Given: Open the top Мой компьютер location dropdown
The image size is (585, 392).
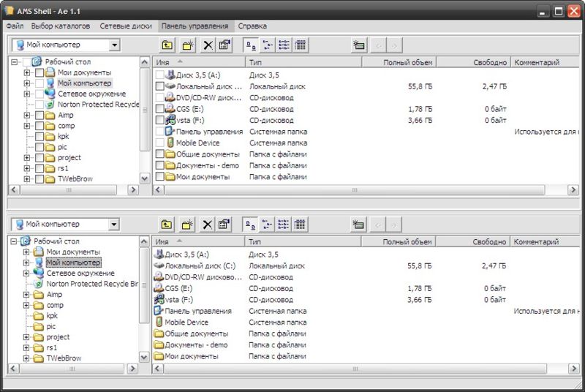Looking at the screenshot, I should click(115, 45).
